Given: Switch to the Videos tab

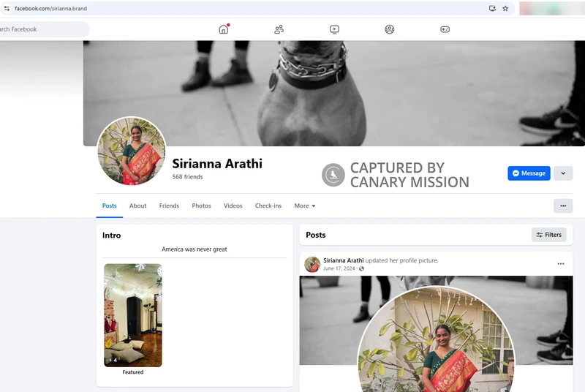Looking at the screenshot, I should pos(233,206).
